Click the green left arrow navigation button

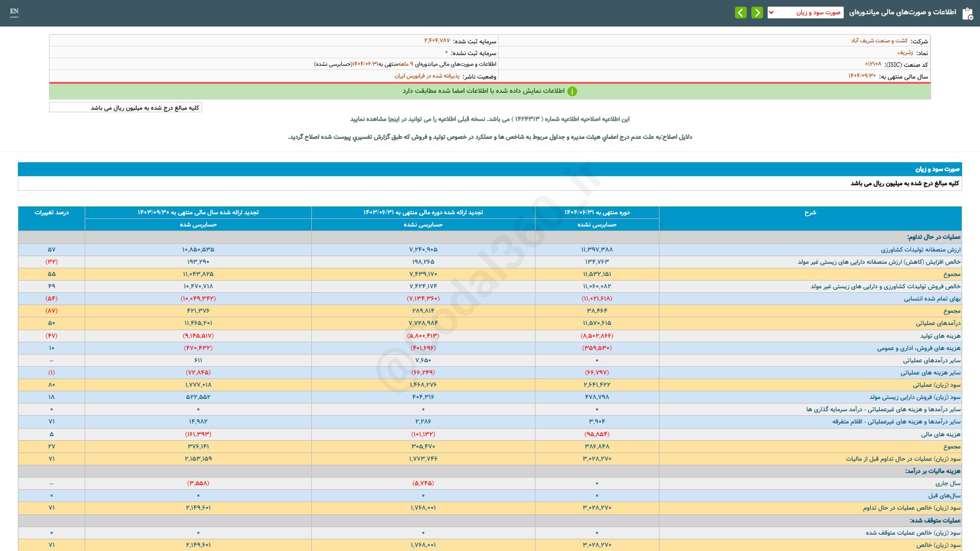tap(741, 12)
